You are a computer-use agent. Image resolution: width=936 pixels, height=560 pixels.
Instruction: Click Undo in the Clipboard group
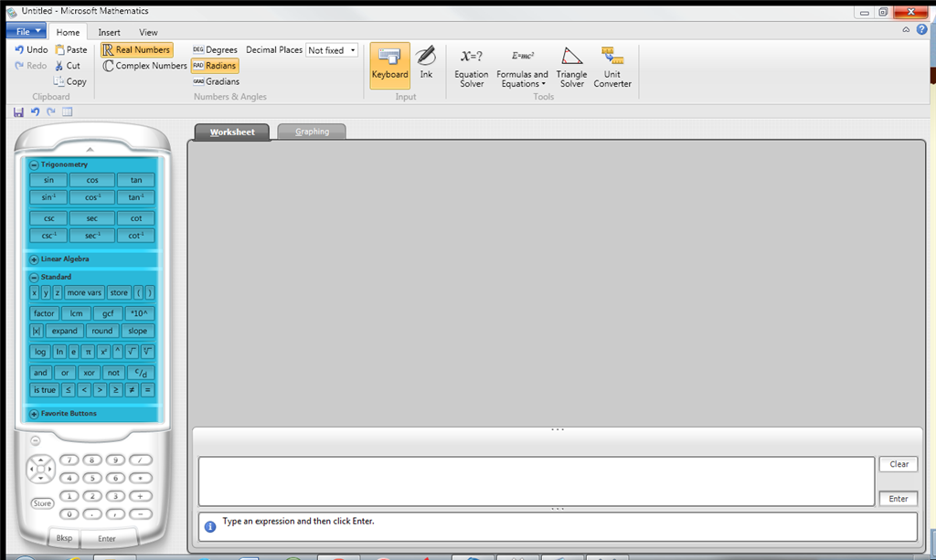(x=31, y=49)
